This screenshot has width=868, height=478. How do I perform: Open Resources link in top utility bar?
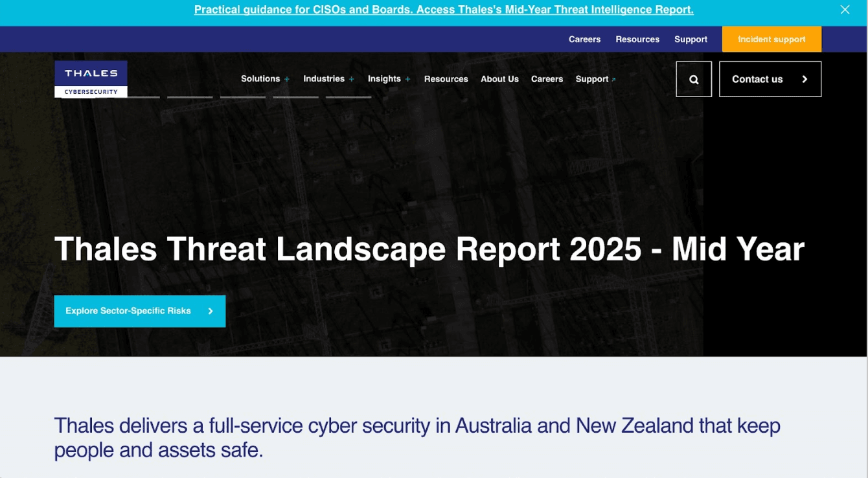(637, 39)
